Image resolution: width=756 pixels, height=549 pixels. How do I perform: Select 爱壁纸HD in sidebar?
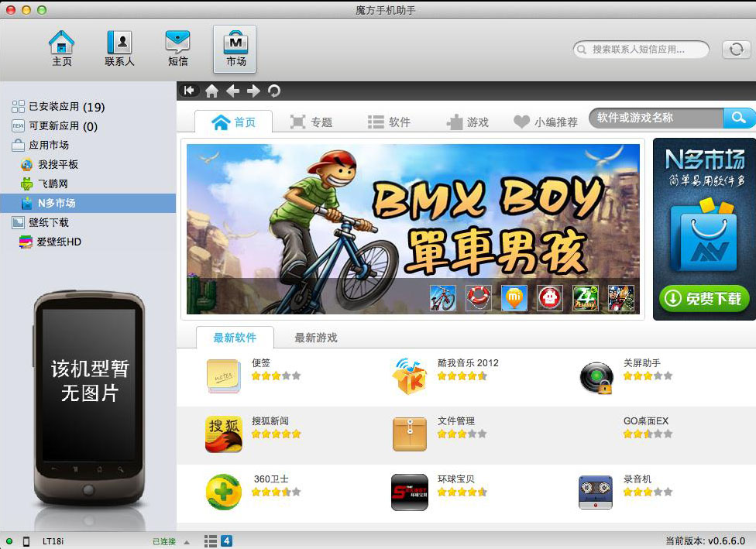[x=58, y=242]
